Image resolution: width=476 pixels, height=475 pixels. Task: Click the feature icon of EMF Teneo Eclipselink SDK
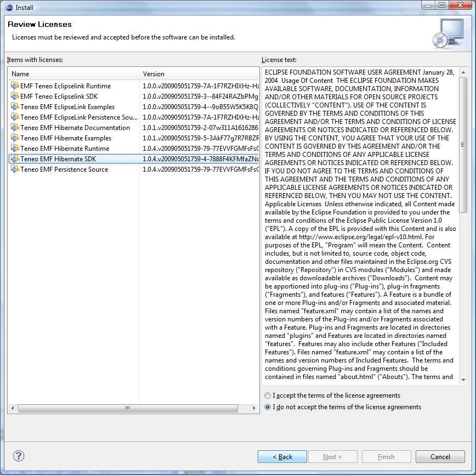click(15, 96)
